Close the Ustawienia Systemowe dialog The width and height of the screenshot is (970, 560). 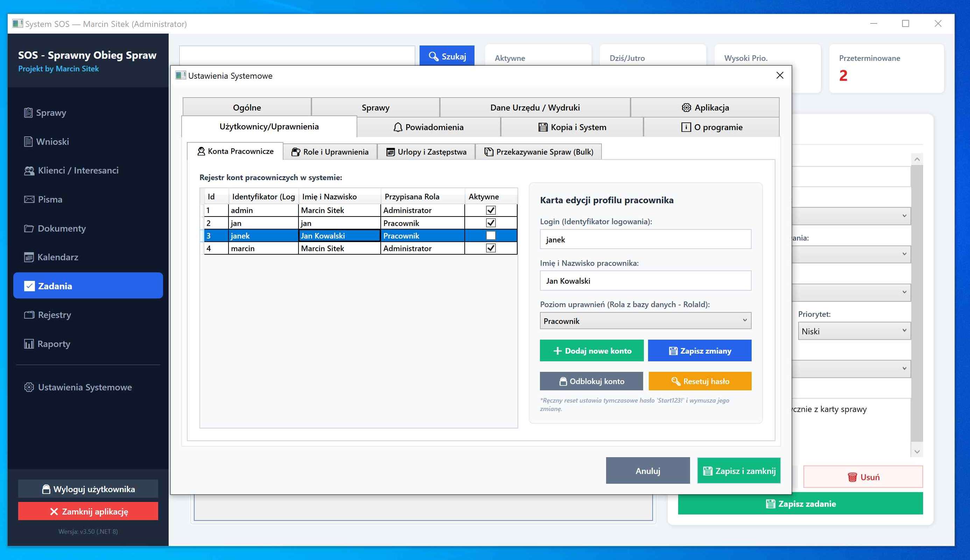pyautogui.click(x=780, y=76)
